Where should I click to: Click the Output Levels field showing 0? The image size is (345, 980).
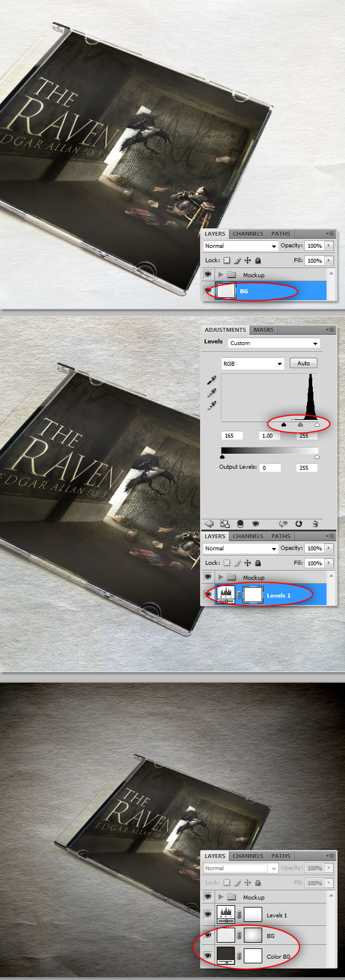(270, 468)
